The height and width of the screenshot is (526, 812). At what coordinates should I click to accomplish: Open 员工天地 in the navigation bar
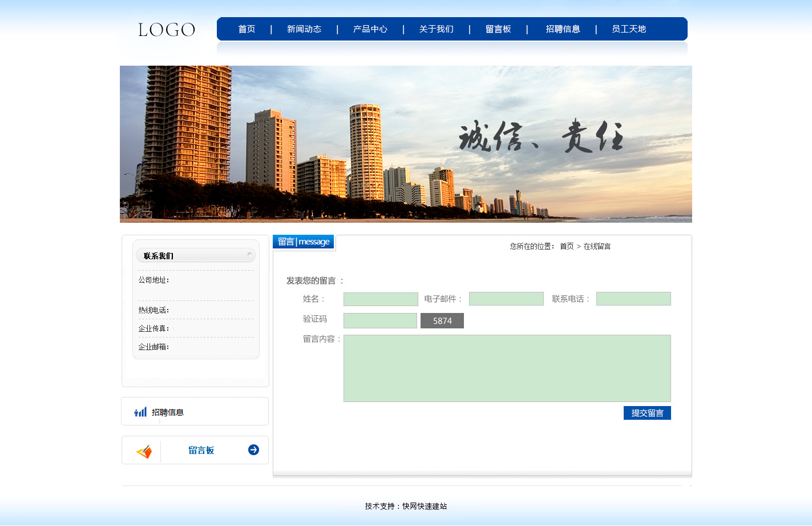click(629, 29)
